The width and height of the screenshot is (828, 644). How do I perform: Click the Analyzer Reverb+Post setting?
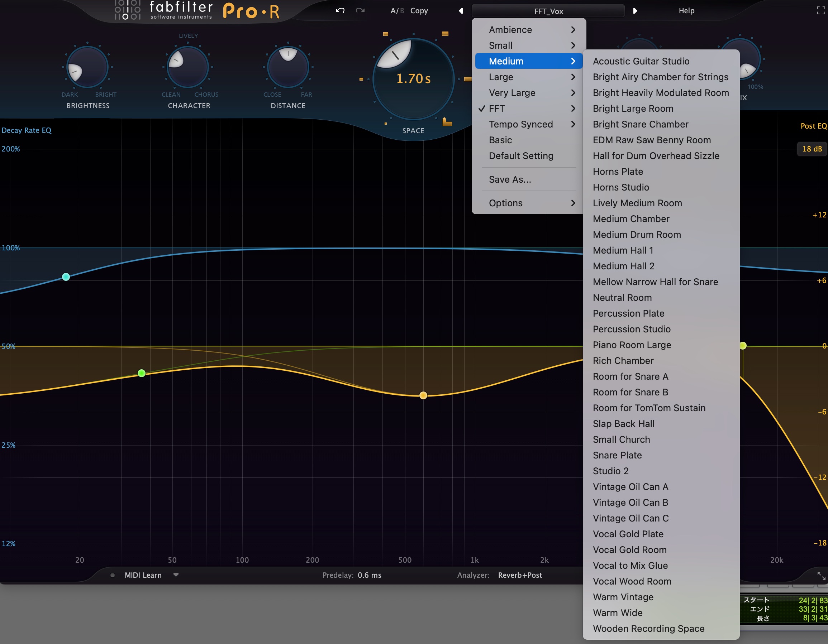(x=520, y=575)
